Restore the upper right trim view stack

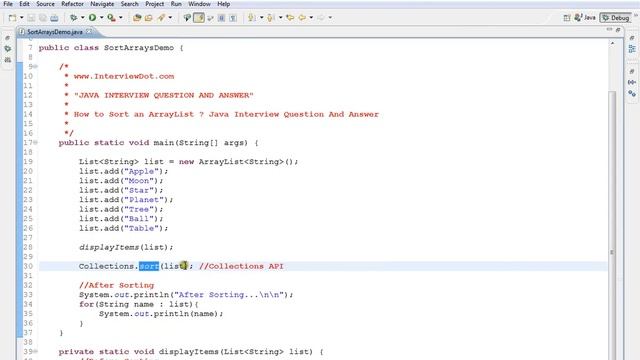click(x=632, y=38)
